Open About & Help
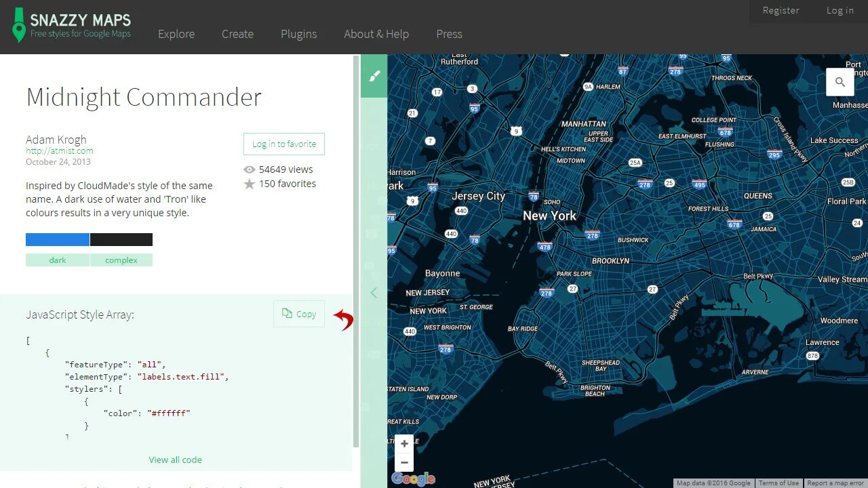This screenshot has width=868, height=488. point(376,34)
